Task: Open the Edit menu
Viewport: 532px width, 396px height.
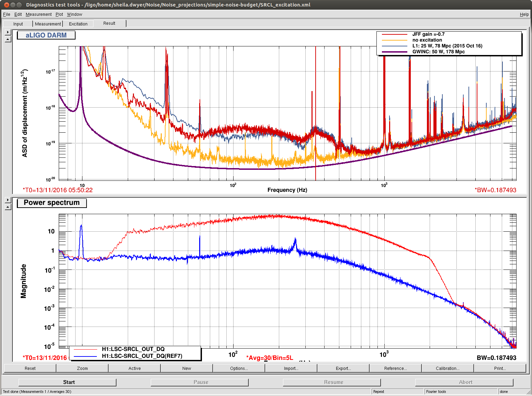Action: [x=18, y=14]
